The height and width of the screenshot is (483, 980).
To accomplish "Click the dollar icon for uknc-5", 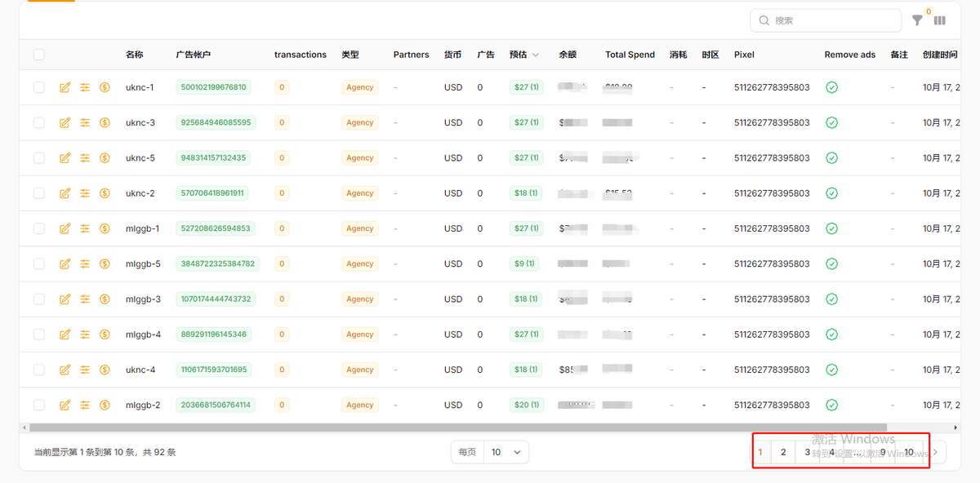I will [105, 158].
